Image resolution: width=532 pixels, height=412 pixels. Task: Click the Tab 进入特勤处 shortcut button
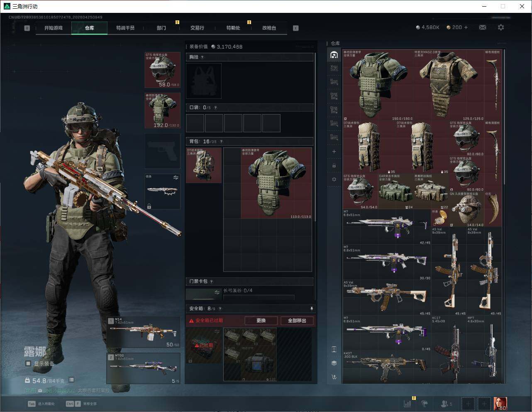click(41, 404)
